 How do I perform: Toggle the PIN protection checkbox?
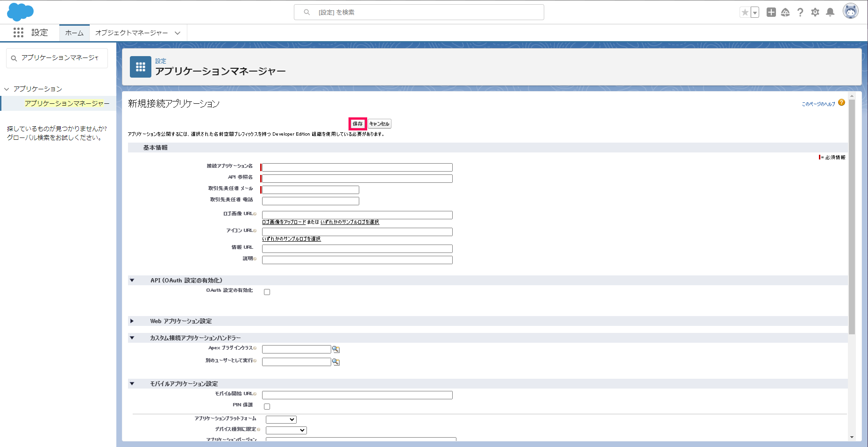coord(267,406)
